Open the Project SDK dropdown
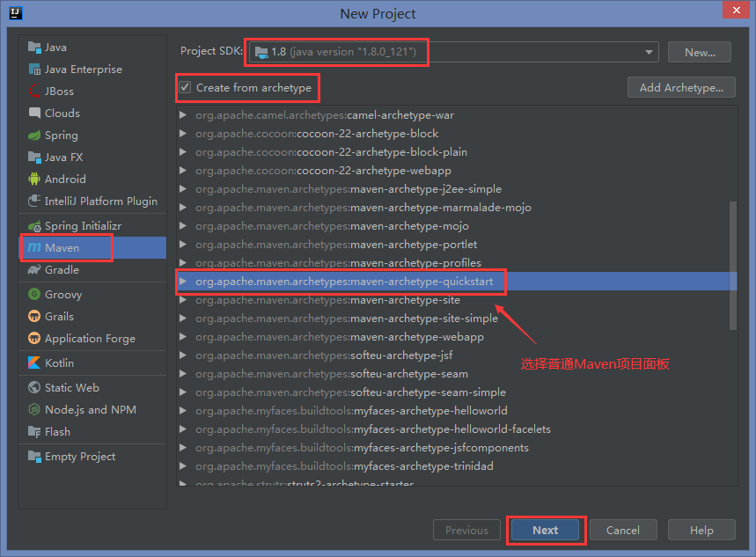The image size is (756, 557). coord(650,53)
